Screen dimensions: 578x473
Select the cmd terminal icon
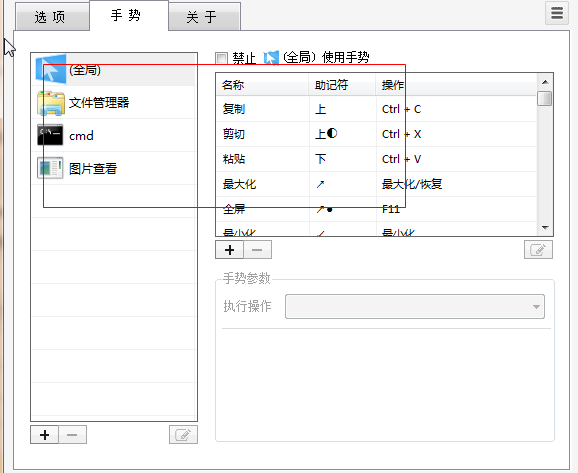point(50,135)
